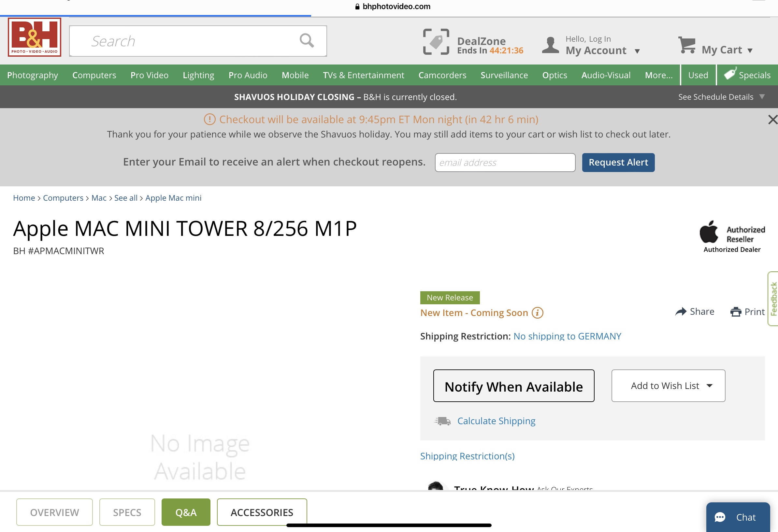Viewport: 778px width, 532px height.
Task: Click the Hello, Log In link
Action: pos(588,39)
